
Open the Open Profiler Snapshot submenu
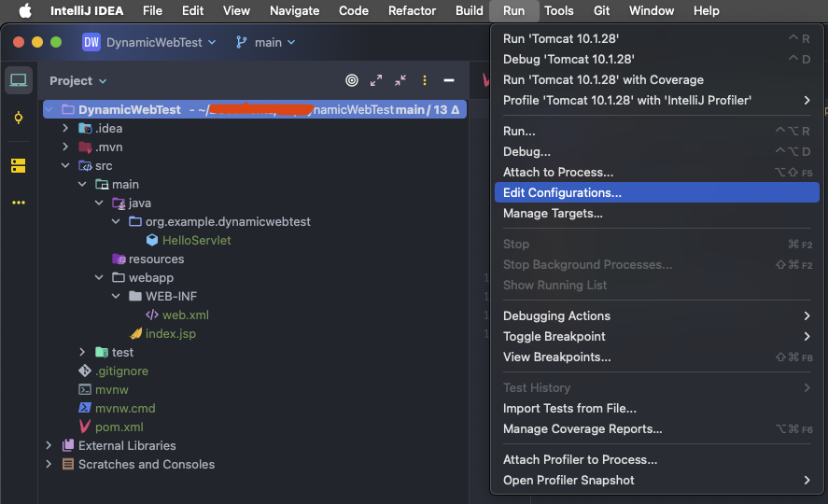(657, 481)
